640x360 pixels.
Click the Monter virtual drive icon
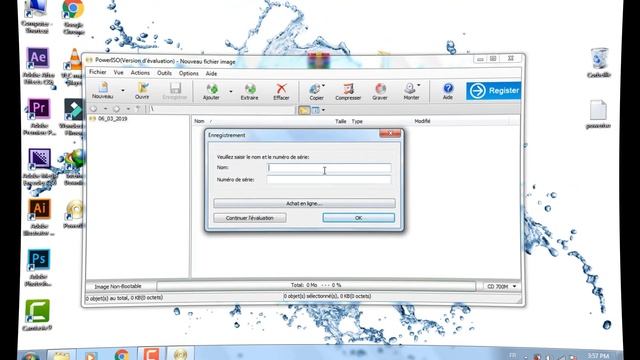click(411, 91)
